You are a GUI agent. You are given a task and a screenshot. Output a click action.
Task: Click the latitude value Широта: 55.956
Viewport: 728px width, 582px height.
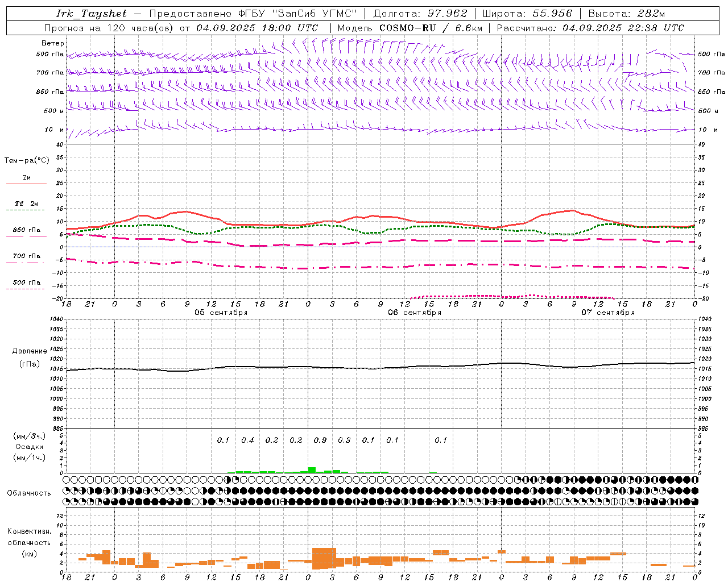pos(527,14)
